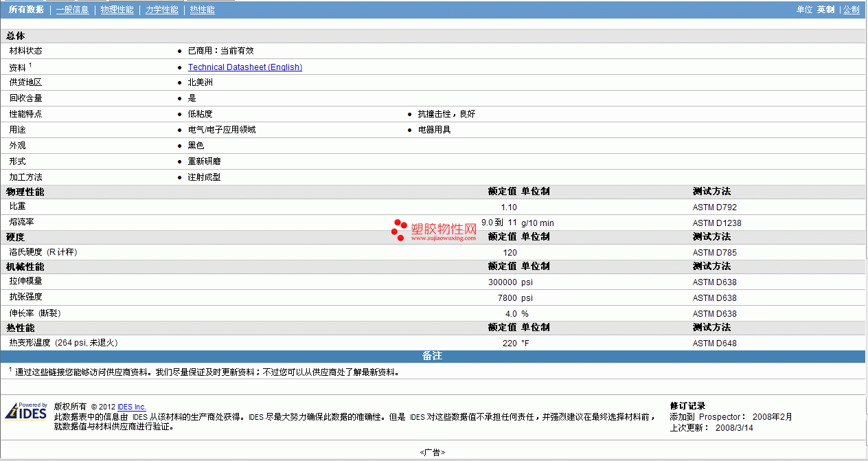
Task: Open the 一般信息 tab
Action: (72, 10)
